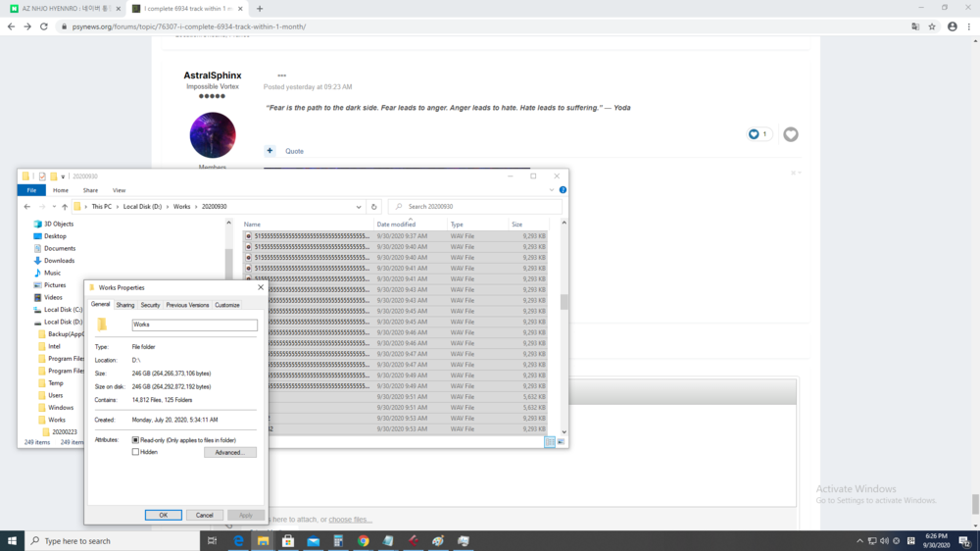This screenshot has height=551, width=980.
Task: Open the View ribbon tab
Action: click(119, 190)
